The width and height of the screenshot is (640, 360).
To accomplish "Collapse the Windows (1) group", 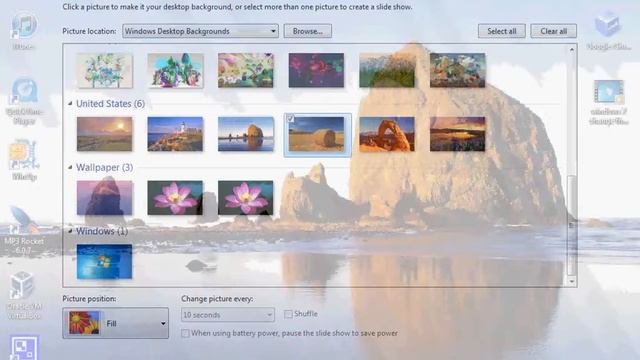I will pyautogui.click(x=70, y=231).
